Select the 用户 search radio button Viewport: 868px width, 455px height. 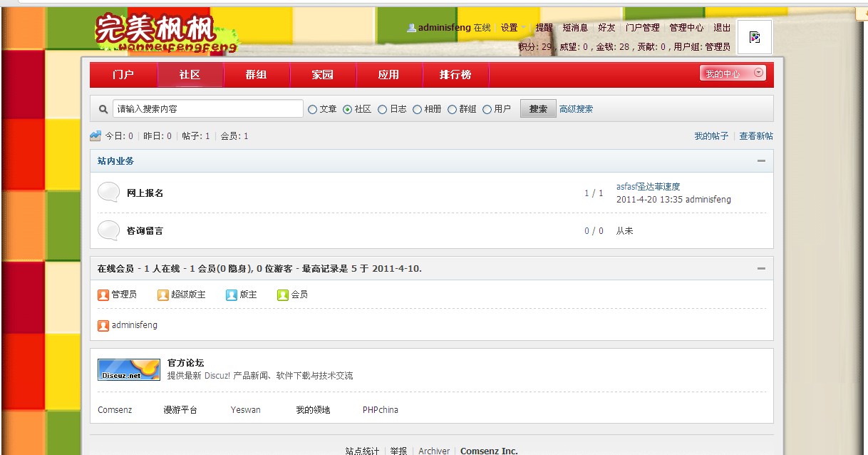tap(487, 109)
